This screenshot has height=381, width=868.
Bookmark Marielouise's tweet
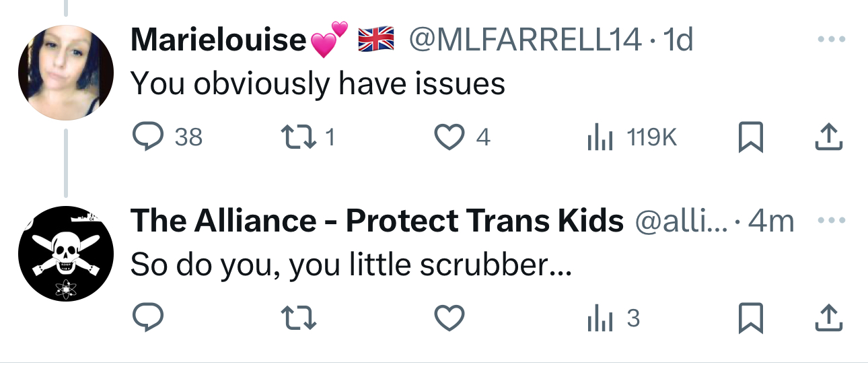tap(750, 137)
